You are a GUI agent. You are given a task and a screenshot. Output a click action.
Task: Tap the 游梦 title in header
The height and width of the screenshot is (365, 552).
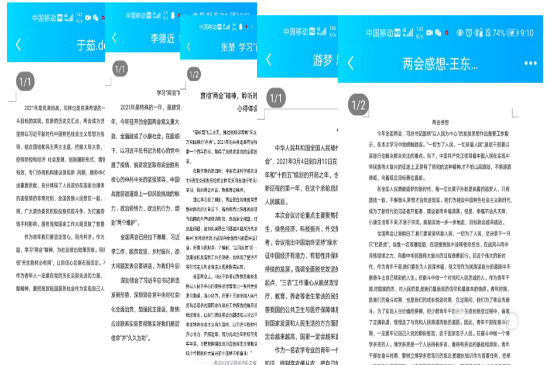(322, 61)
